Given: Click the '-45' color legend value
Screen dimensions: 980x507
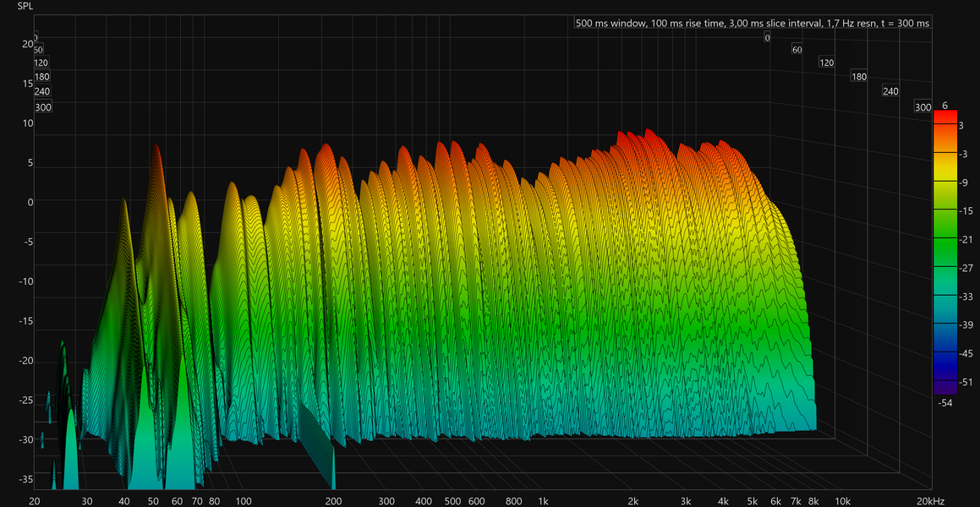Looking at the screenshot, I should [x=965, y=353].
